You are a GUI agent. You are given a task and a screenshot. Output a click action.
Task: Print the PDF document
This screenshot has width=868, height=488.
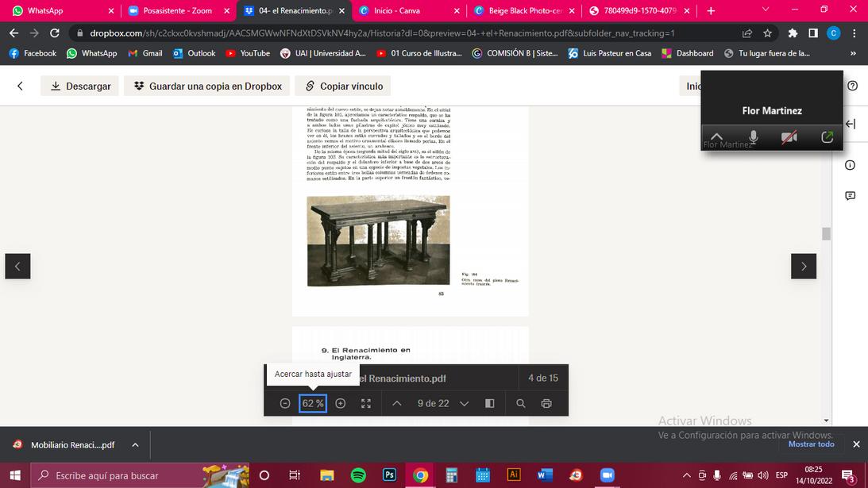(546, 403)
